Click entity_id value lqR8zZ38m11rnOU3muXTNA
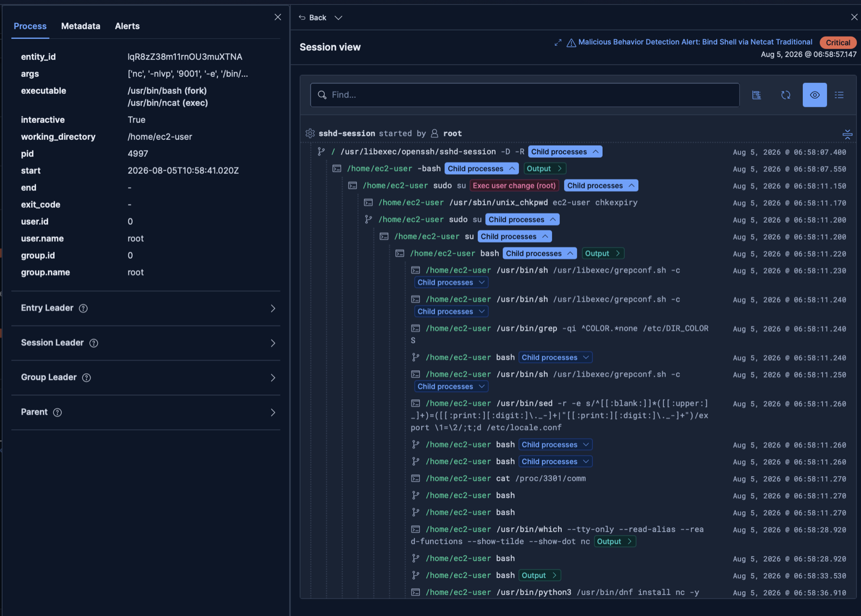 click(x=185, y=56)
